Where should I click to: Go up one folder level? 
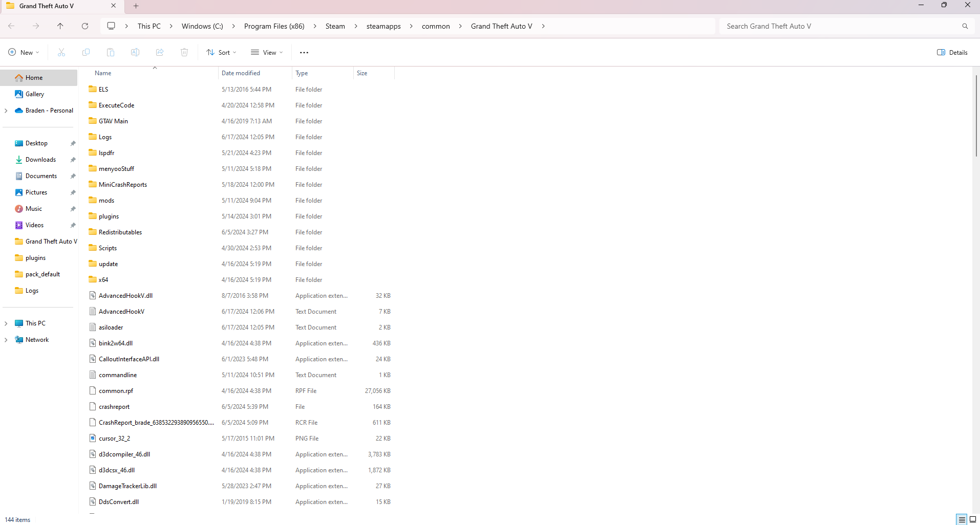tap(60, 26)
